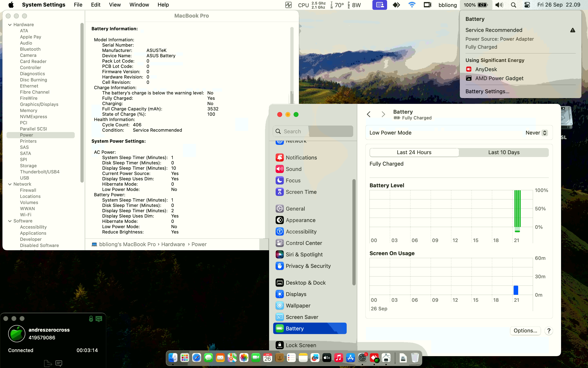588x368 pixels.
Task: Open Privacy & Security settings
Action: click(310, 266)
